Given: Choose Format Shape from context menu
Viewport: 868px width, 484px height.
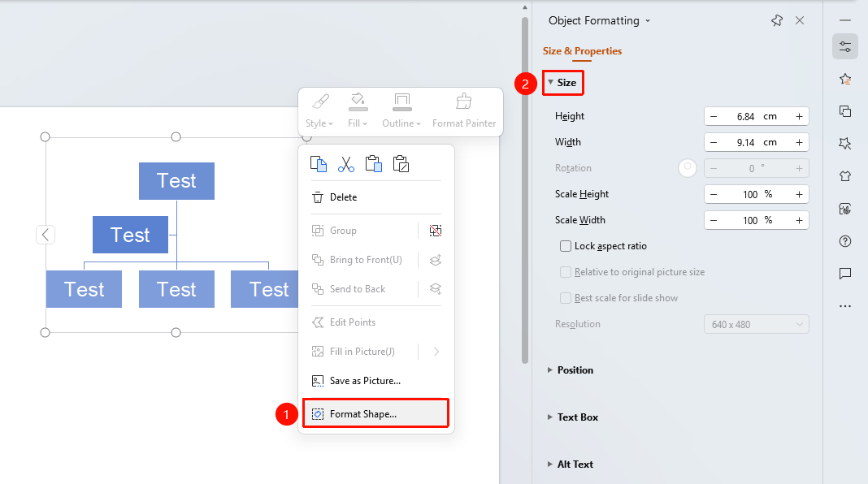Looking at the screenshot, I should pyautogui.click(x=375, y=413).
